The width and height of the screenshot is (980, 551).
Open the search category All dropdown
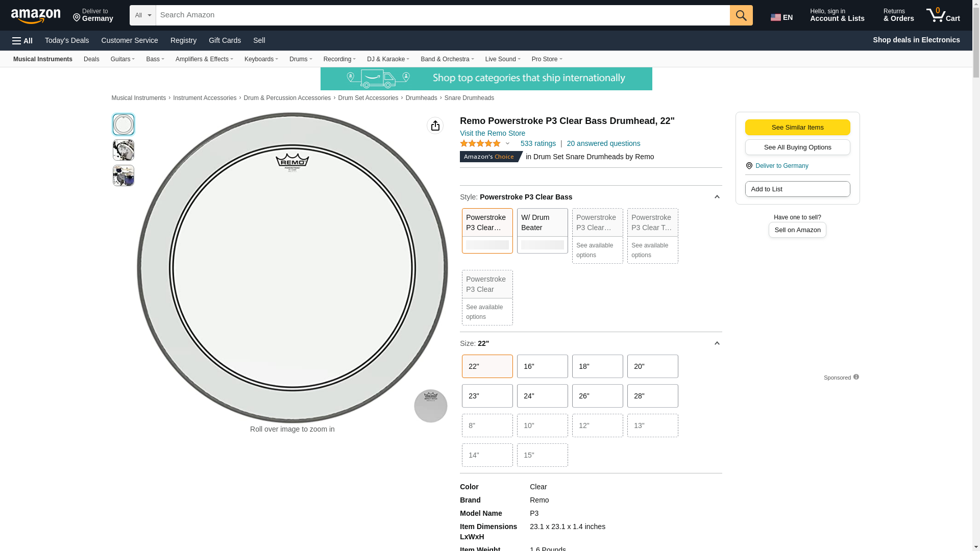142,15
